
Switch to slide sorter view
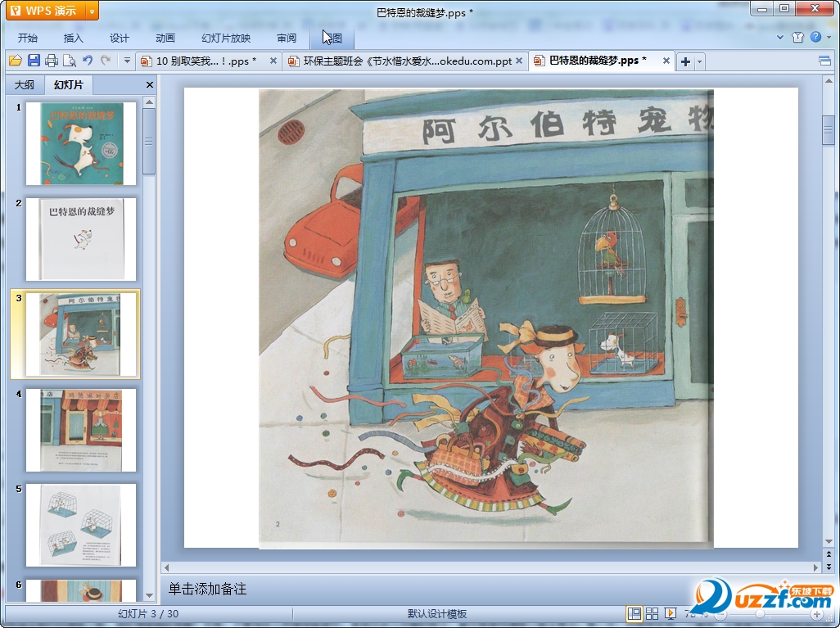point(652,613)
